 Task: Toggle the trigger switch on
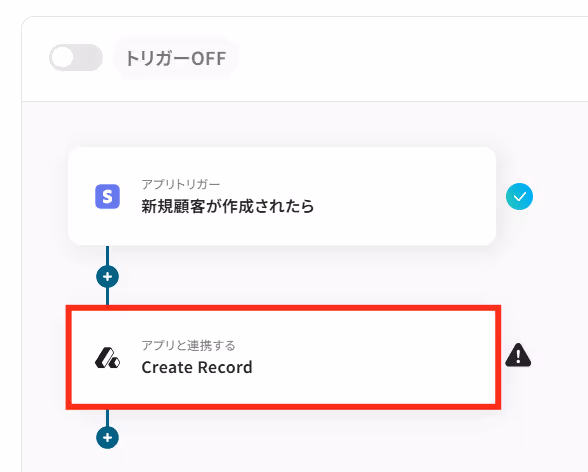pos(76,58)
